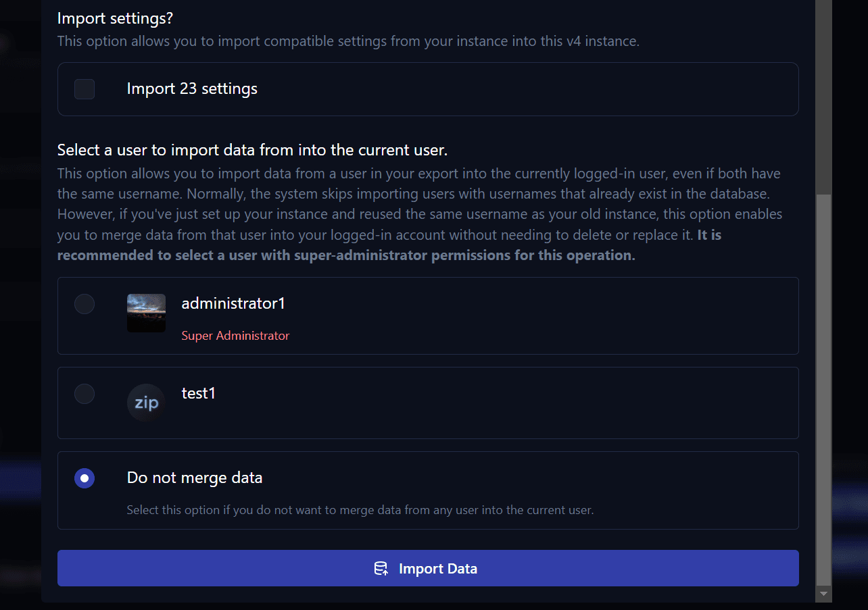Click the Import settings heading
Image resolution: width=868 pixels, height=610 pixels.
coord(116,18)
